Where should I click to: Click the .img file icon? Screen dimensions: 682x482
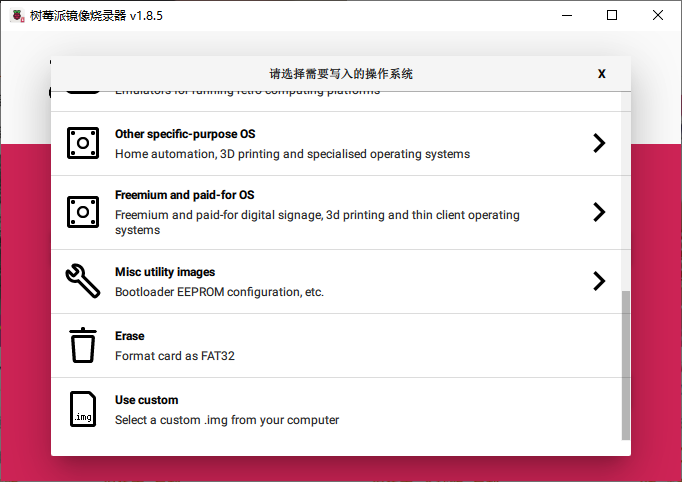[x=83, y=409]
